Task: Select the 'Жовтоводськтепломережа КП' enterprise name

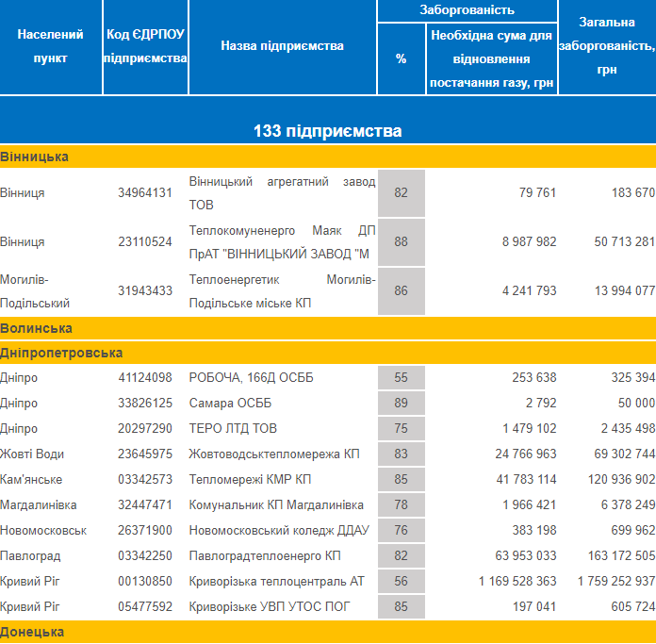Action: [x=274, y=454]
